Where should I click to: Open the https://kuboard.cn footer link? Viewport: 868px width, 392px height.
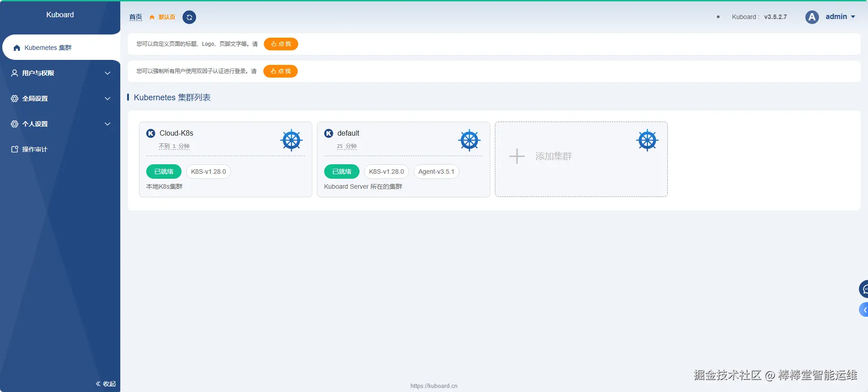(434, 386)
